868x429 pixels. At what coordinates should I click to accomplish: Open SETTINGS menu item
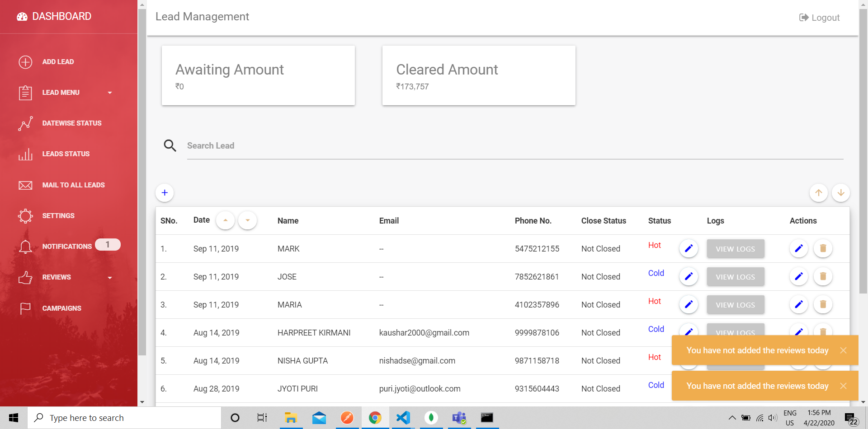pyautogui.click(x=58, y=216)
